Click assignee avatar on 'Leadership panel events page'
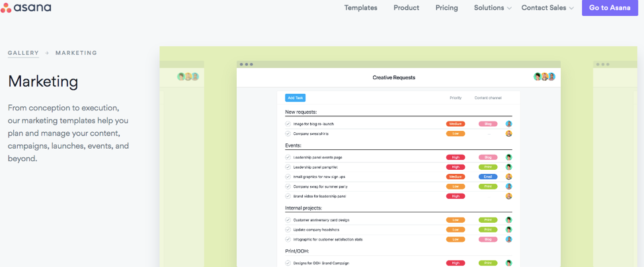Image resolution: width=644 pixels, height=267 pixels. [x=509, y=157]
